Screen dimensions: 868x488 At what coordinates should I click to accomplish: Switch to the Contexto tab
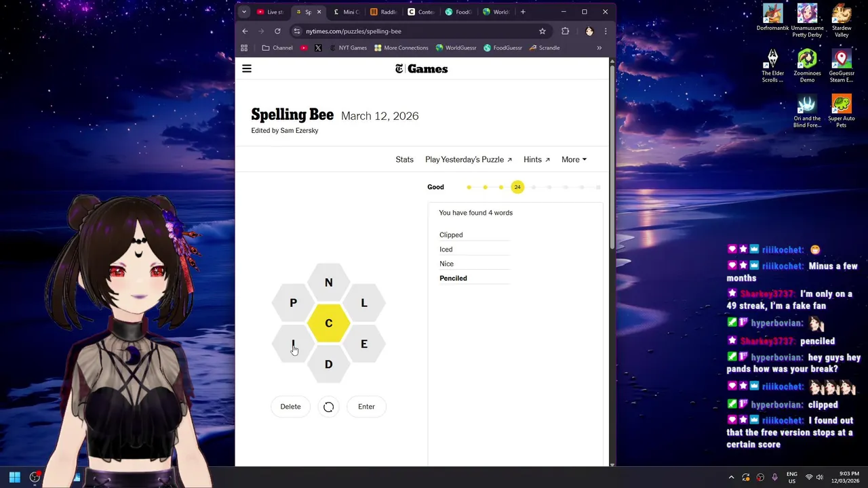click(421, 12)
